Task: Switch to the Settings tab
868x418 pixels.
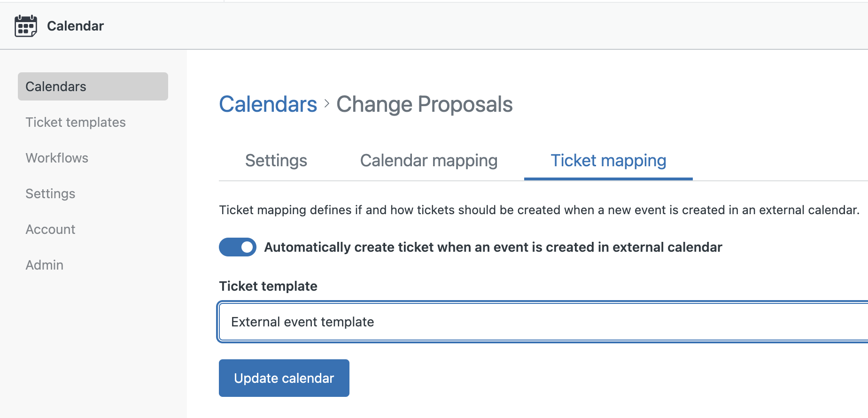Action: [276, 160]
